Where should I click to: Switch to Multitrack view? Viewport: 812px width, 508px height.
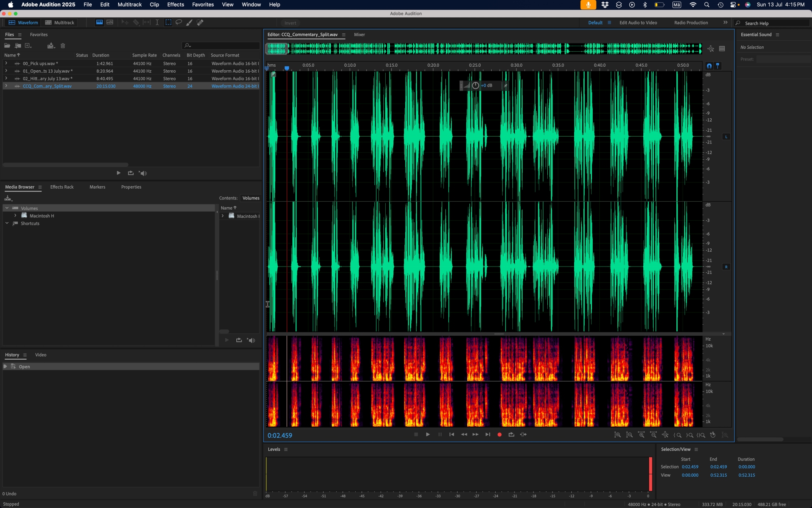tap(60, 23)
